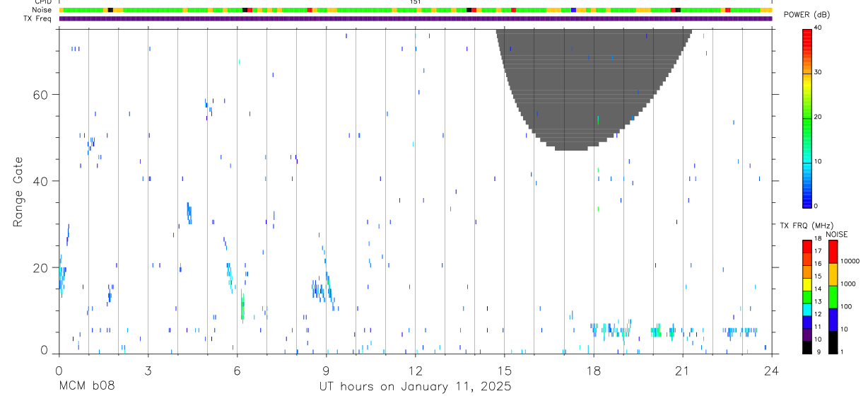Click the 'TX FRQ (MHz)' legend title

click(807, 226)
